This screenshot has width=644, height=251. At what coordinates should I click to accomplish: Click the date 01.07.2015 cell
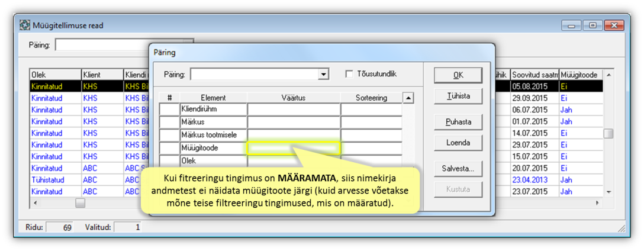pos(534,121)
